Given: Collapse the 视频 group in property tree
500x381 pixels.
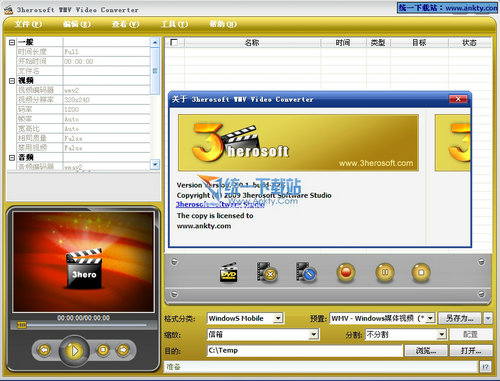Looking at the screenshot, I should [12, 81].
